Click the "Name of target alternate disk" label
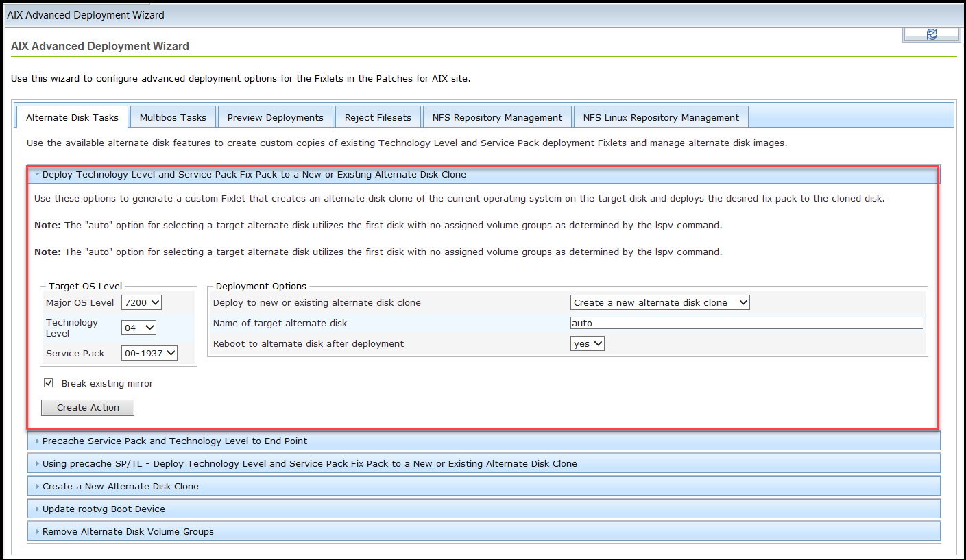 pos(280,323)
